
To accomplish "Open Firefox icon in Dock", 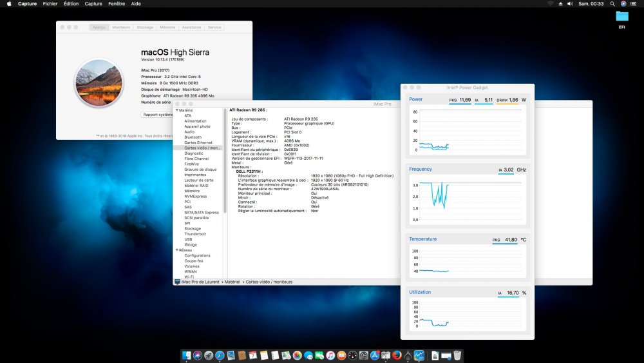I will [397, 355].
